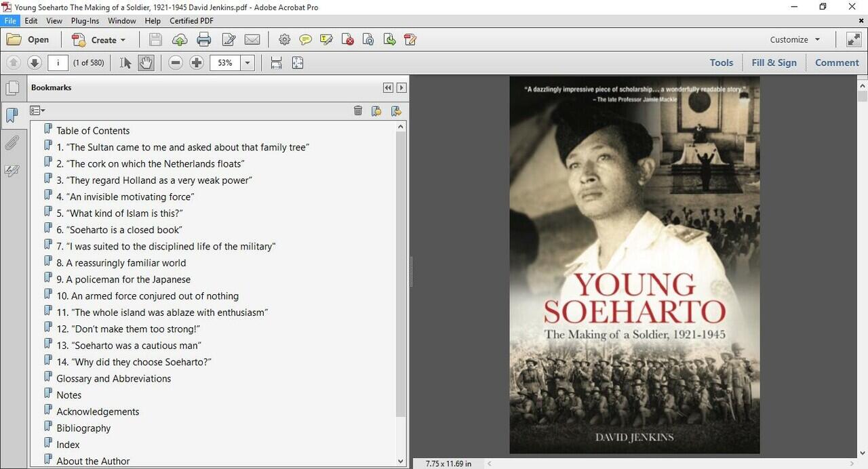
Task: Click the page number input field
Action: [58, 63]
